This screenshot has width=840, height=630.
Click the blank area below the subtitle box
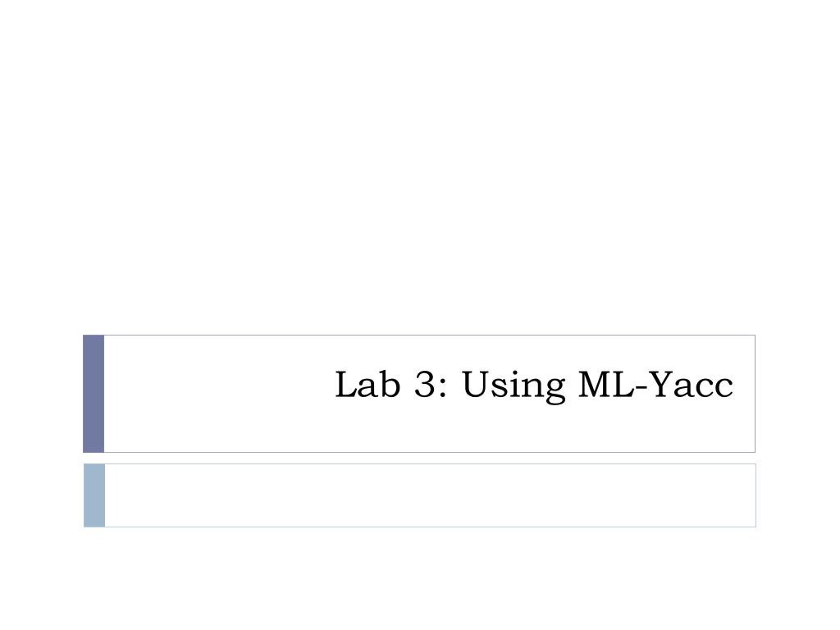(x=420, y=578)
